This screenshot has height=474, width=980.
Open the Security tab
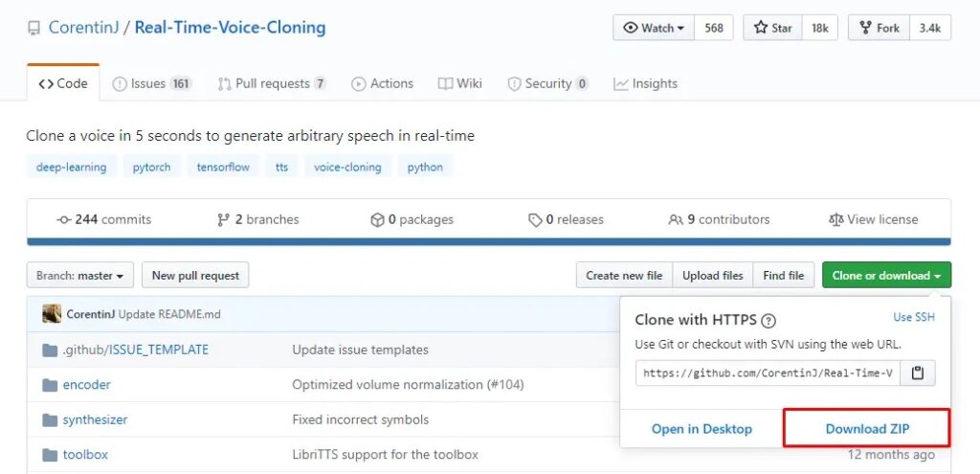click(x=548, y=84)
